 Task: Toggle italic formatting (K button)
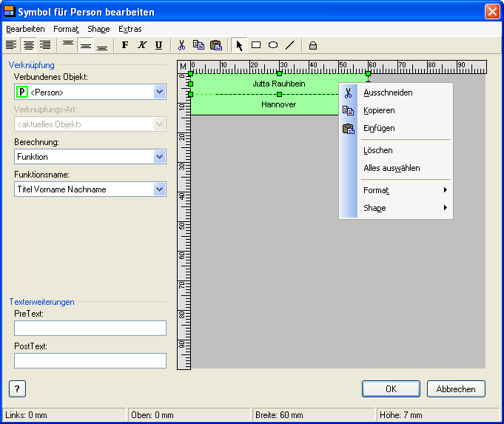(141, 45)
